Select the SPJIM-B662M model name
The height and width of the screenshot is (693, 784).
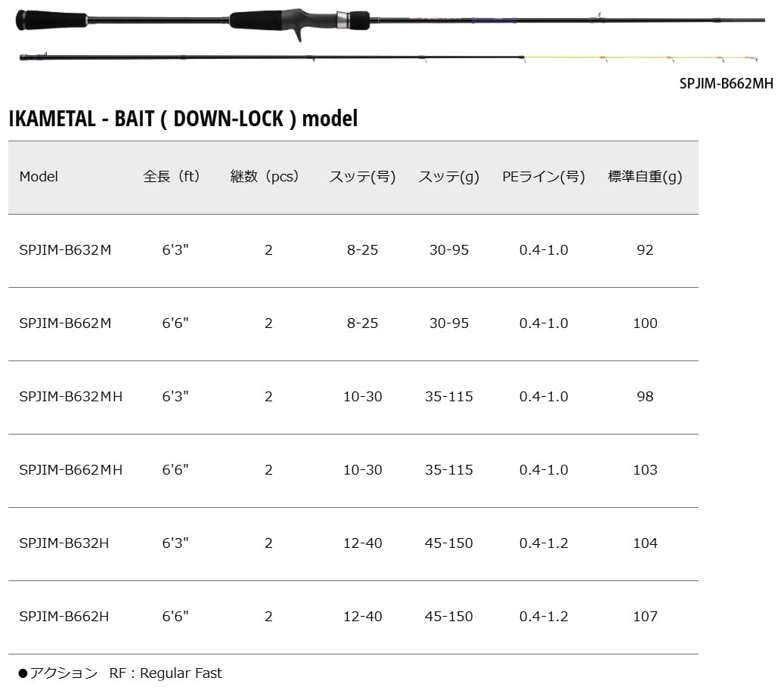point(65,323)
